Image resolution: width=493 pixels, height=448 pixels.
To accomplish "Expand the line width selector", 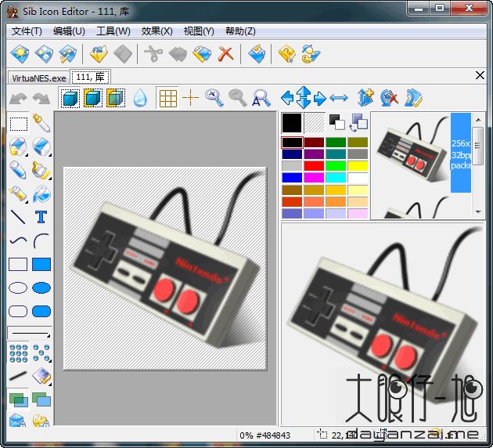I will click(x=29, y=334).
